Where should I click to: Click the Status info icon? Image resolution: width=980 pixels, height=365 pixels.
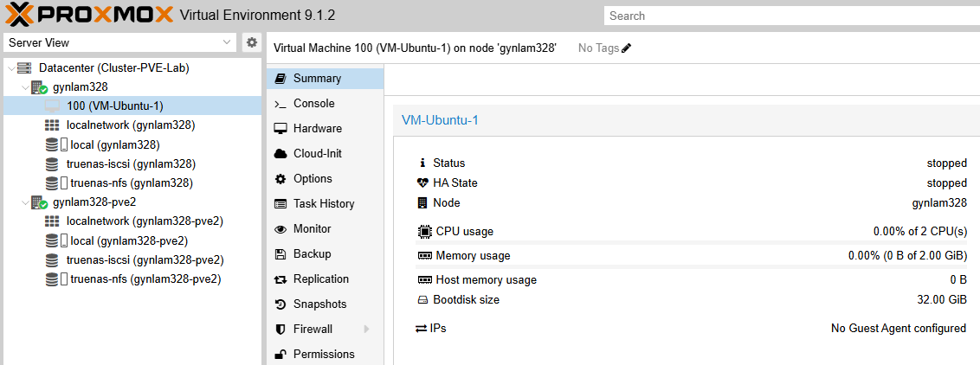(x=422, y=163)
